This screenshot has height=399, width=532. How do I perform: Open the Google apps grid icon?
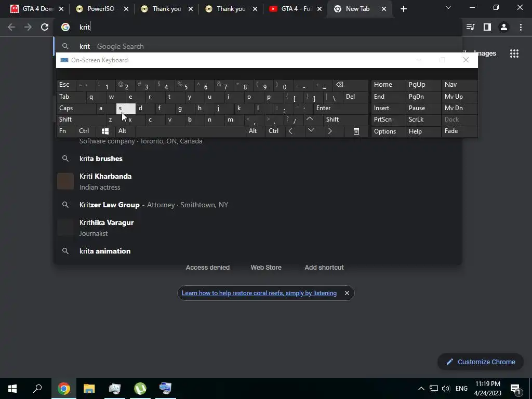click(514, 54)
